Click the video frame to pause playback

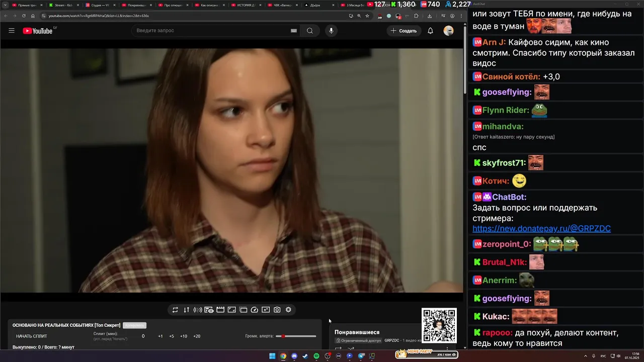pyautogui.click(x=231, y=170)
